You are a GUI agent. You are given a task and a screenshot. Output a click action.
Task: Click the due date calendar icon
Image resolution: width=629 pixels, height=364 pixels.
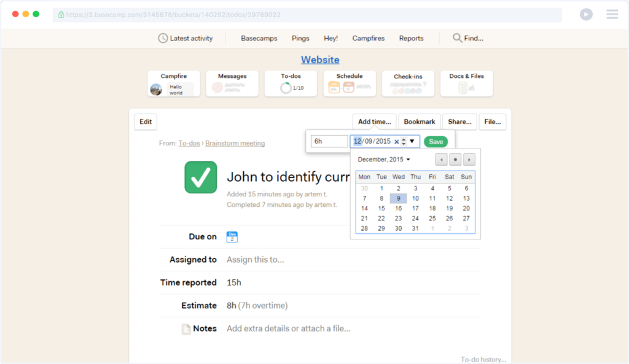point(232,236)
